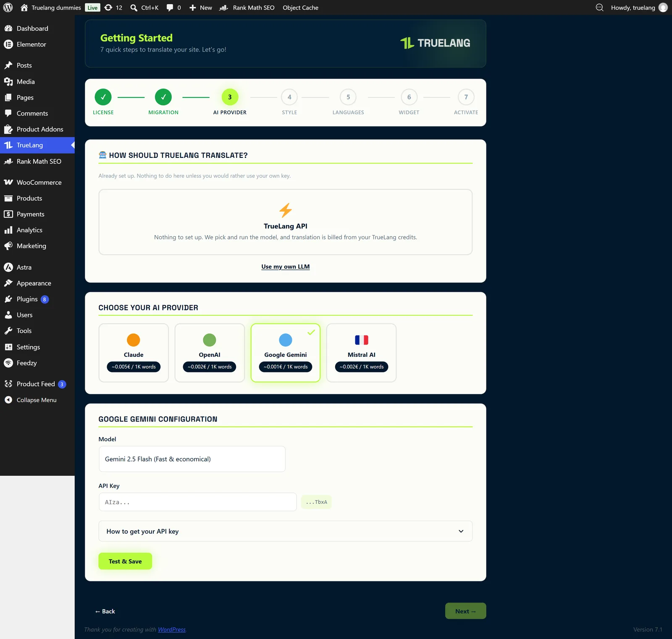The height and width of the screenshot is (639, 672).
Task: Click the Feedzy sidebar icon
Action: click(8, 363)
